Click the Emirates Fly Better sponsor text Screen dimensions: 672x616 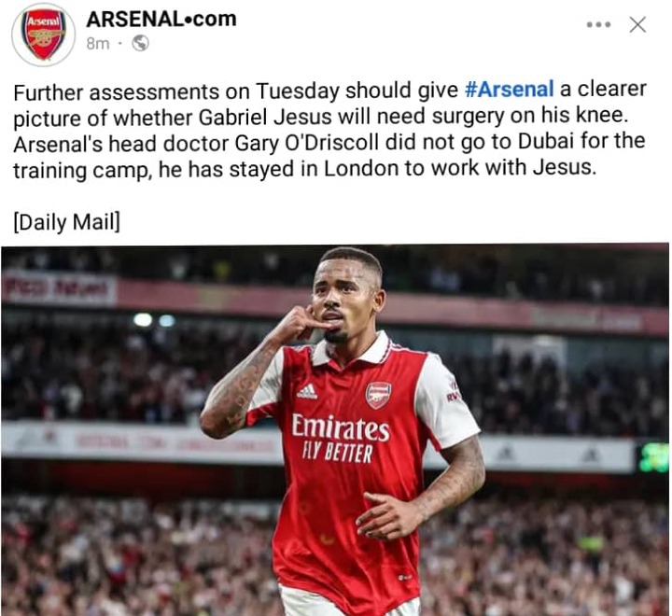pos(341,438)
